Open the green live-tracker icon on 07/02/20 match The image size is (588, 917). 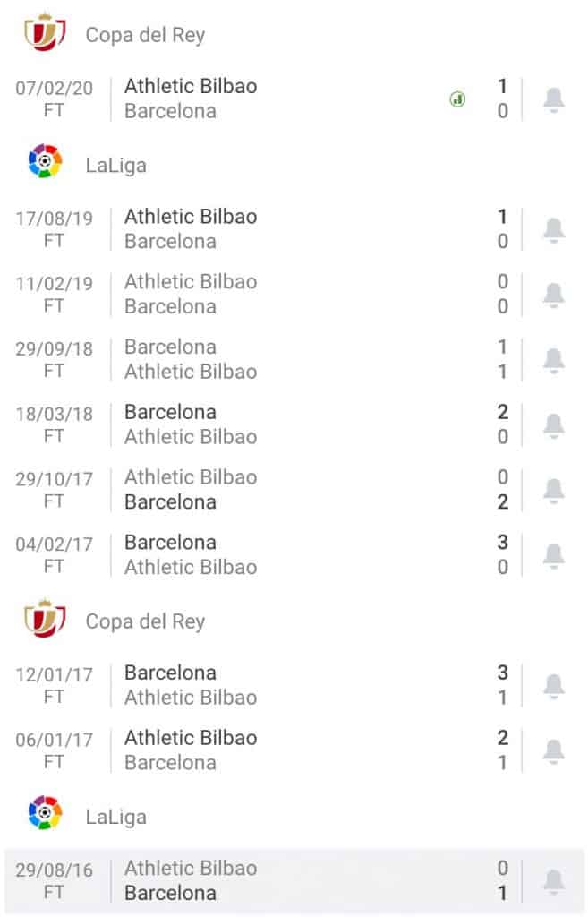click(456, 99)
